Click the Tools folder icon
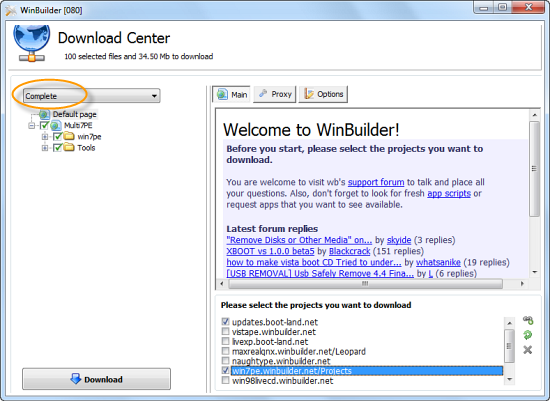Image resolution: width=550 pixels, height=401 pixels. pyautogui.click(x=69, y=147)
